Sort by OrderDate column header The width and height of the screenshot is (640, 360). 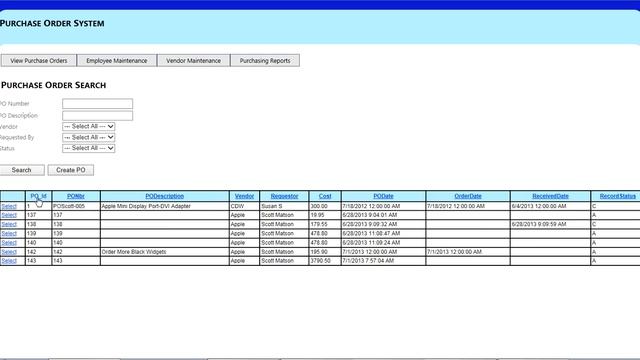(x=468, y=196)
